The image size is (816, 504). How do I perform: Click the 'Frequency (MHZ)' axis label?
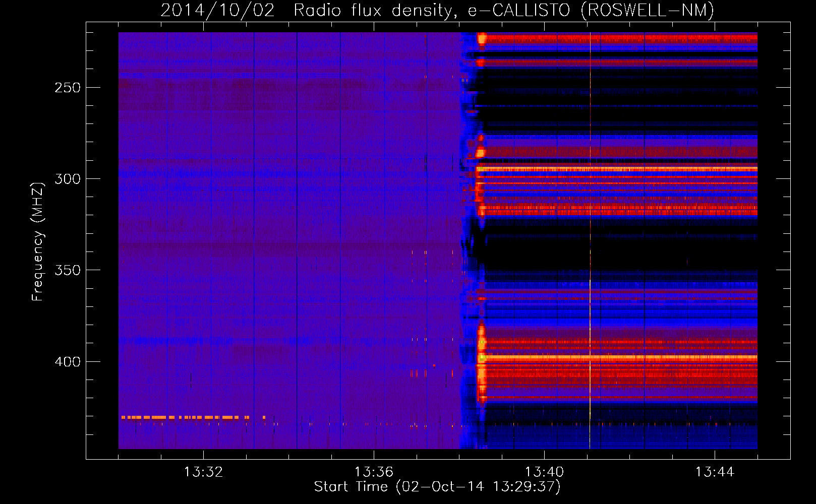[38, 242]
